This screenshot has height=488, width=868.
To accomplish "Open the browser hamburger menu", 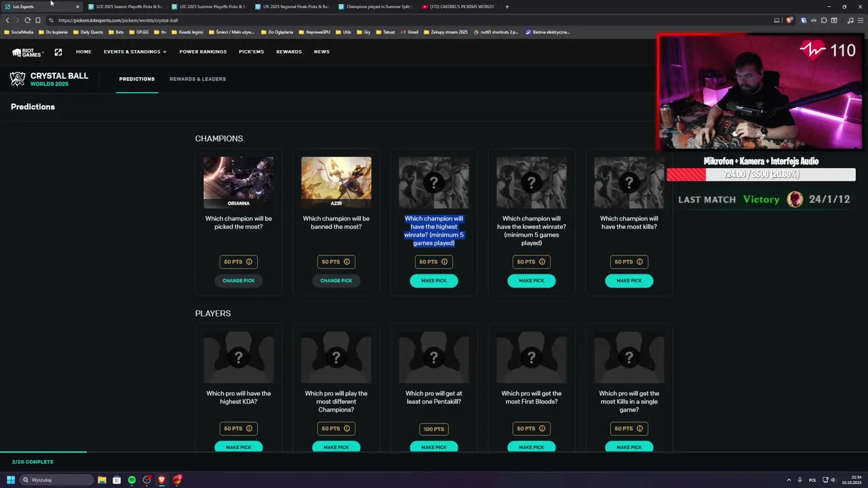I will tap(860, 20).
